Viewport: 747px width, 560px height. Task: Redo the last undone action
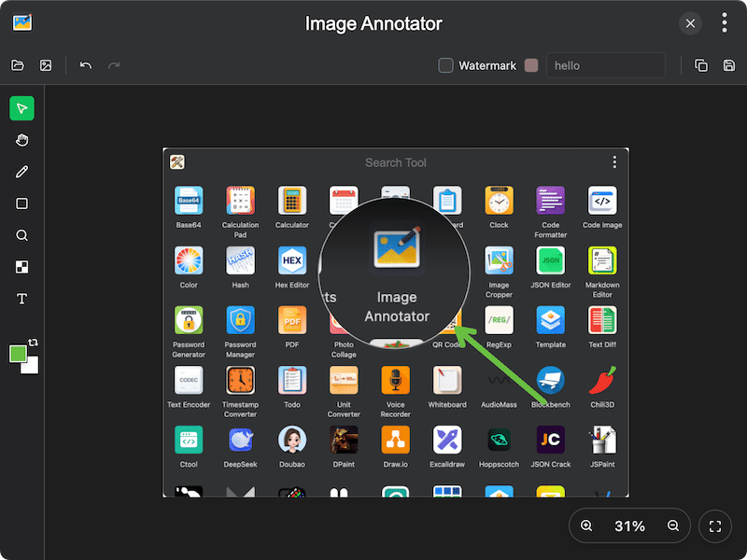pyautogui.click(x=114, y=65)
